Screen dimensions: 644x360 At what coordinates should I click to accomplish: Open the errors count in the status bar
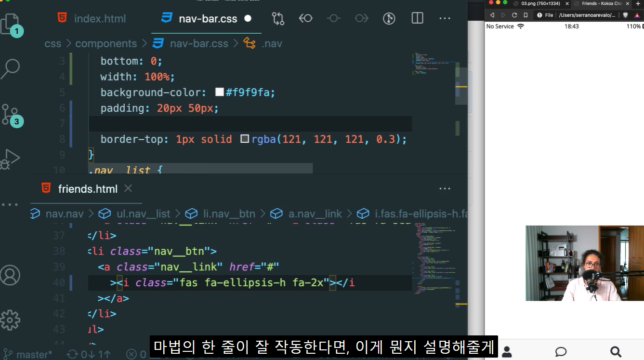(137, 355)
